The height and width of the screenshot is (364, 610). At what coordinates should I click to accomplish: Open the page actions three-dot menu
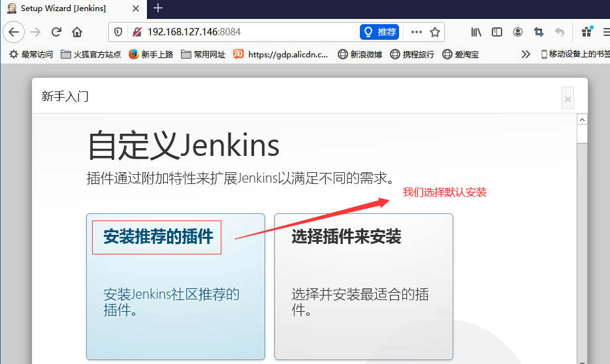tap(416, 32)
